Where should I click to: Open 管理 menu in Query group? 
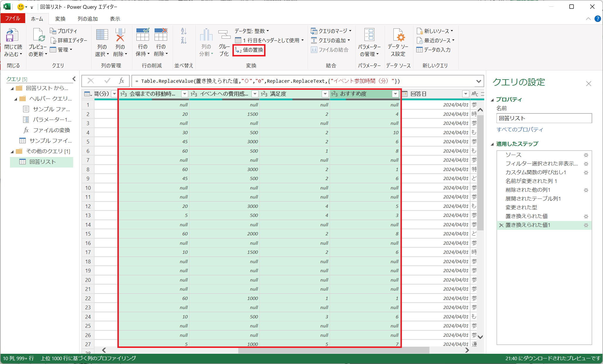point(61,50)
